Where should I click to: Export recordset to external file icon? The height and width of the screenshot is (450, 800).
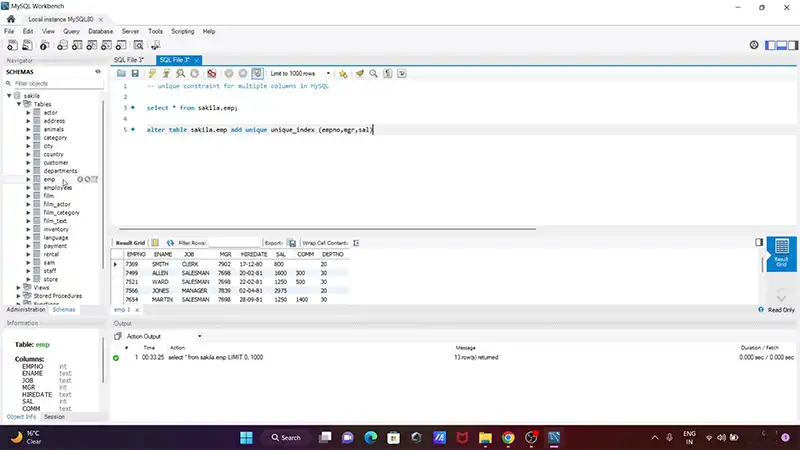[x=291, y=243]
